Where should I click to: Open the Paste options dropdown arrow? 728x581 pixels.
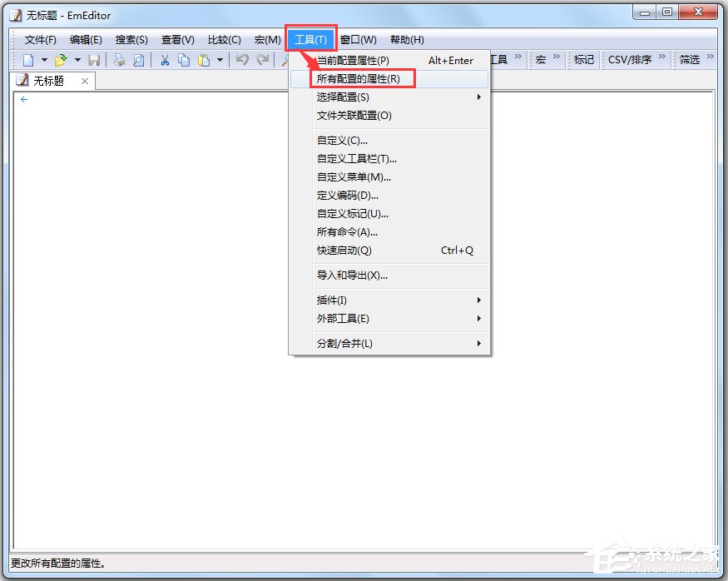(x=219, y=60)
